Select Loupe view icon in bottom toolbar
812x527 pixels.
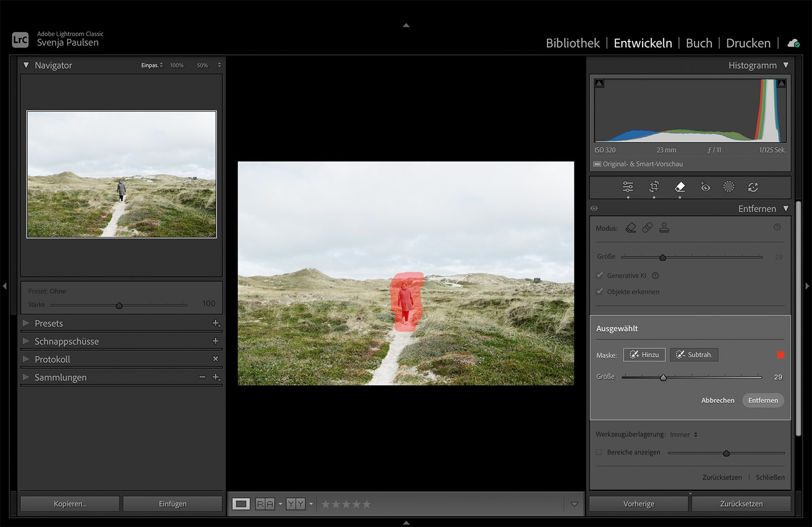point(241,504)
